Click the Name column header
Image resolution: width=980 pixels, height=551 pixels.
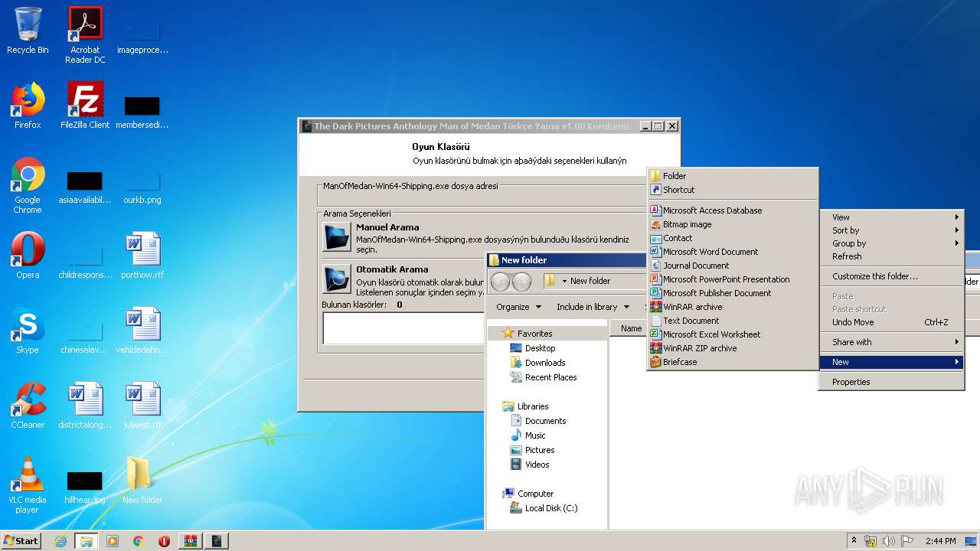click(x=631, y=328)
